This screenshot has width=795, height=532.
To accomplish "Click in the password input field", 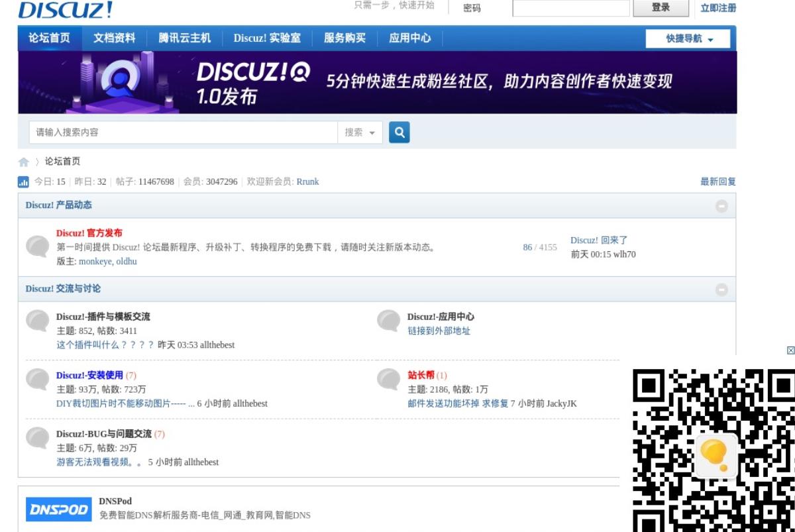I will point(571,8).
